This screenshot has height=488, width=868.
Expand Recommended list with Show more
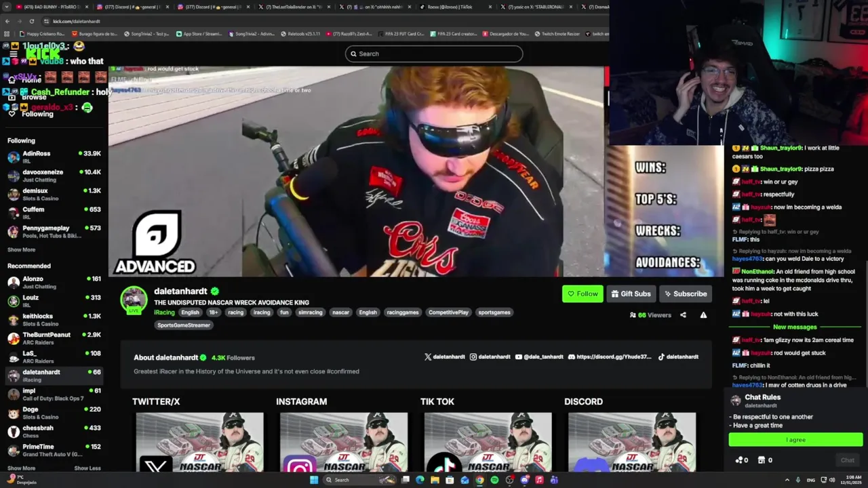coord(21,468)
